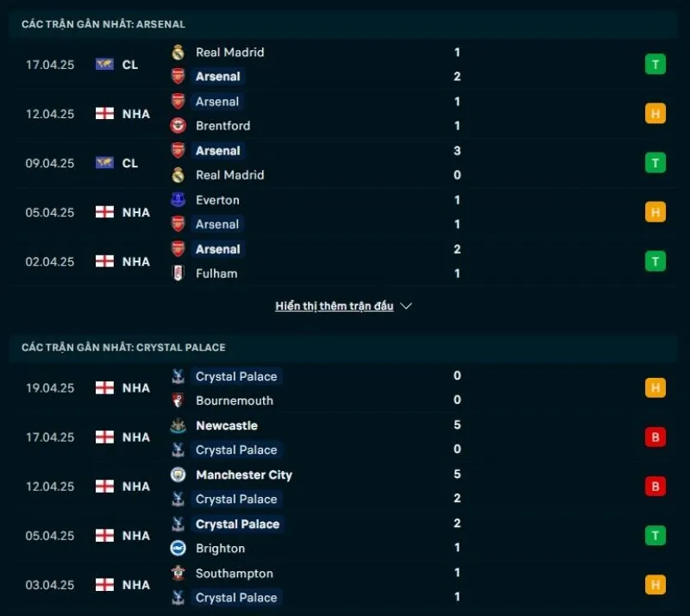Click the Brighton seagull logo

(x=178, y=549)
